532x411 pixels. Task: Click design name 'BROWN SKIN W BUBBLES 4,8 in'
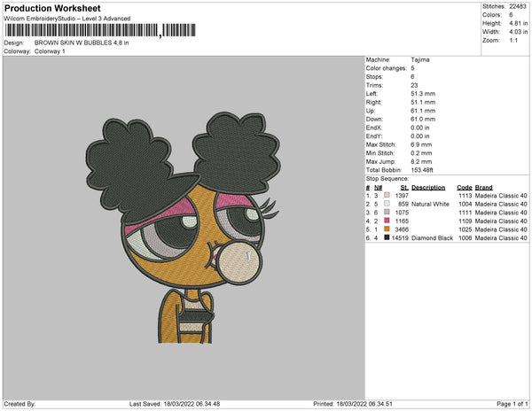tap(82, 43)
